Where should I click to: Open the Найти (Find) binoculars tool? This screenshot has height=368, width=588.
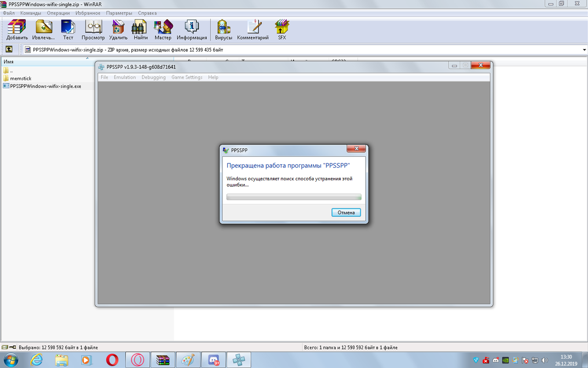(x=141, y=30)
